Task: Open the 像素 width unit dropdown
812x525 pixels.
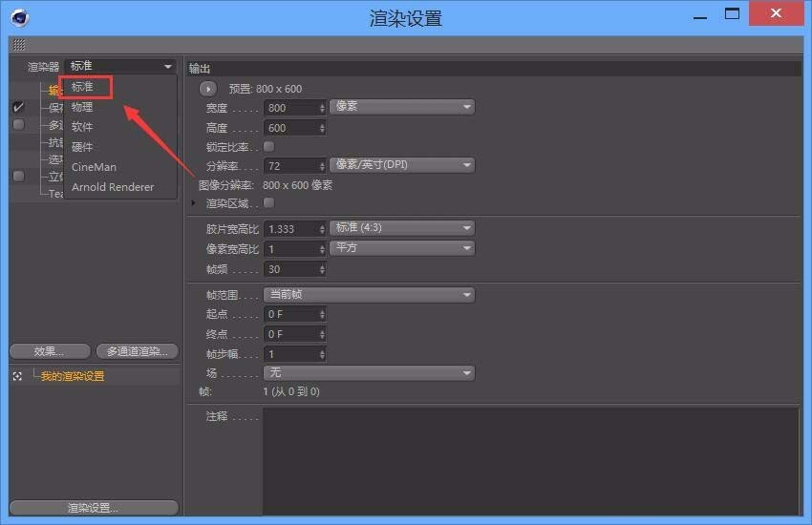Action: (x=402, y=107)
